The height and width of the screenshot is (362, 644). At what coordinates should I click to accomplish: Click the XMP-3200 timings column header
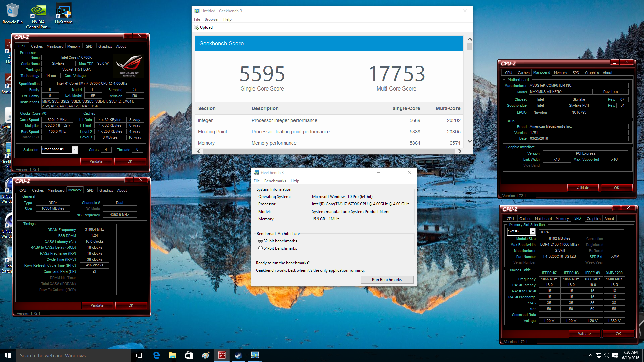[x=614, y=273]
